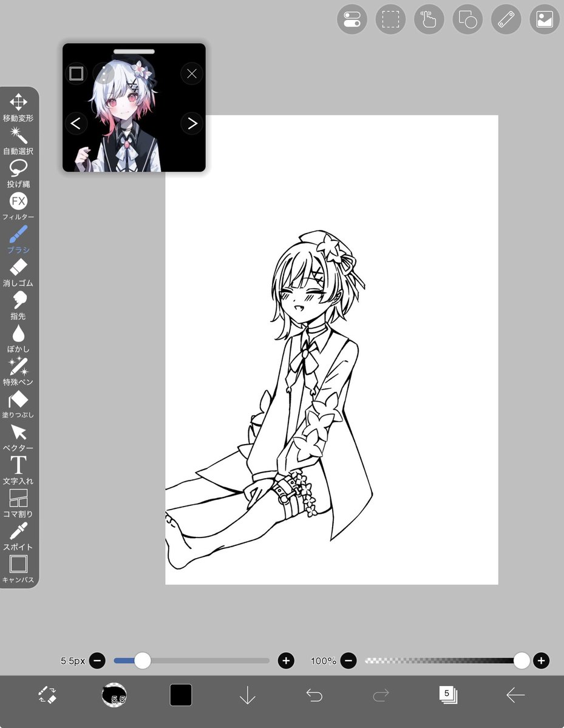Screen dimensions: 564x728
Task: Select the 投げ縄 lasso tool
Action: click(18, 174)
